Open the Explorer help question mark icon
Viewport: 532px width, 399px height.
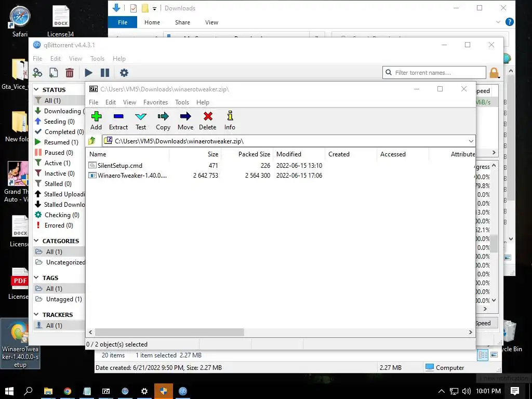pyautogui.click(x=509, y=22)
